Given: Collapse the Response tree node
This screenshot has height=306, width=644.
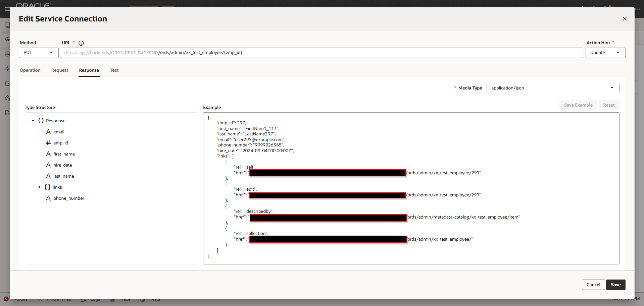Looking at the screenshot, I should [x=33, y=121].
